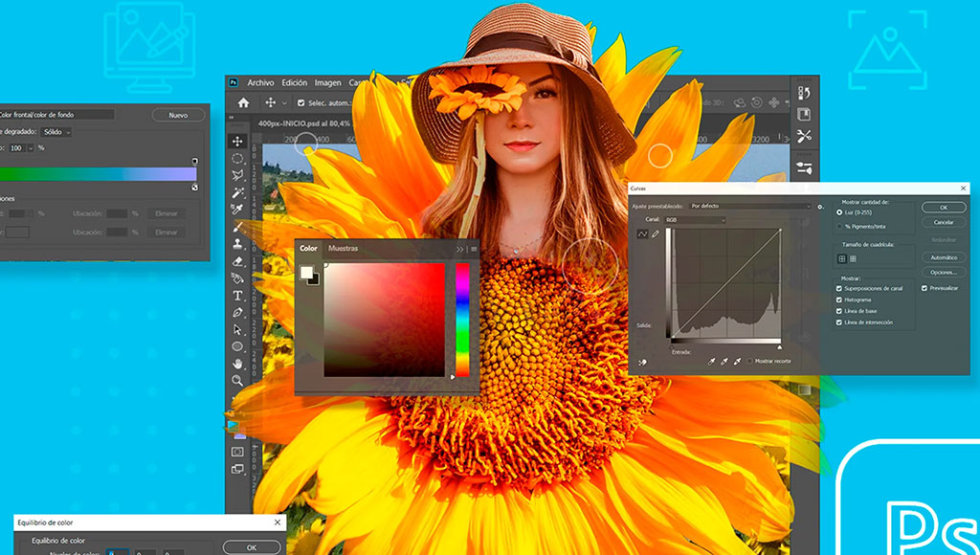Open the Archivo menu
The image size is (980, 555).
click(260, 82)
